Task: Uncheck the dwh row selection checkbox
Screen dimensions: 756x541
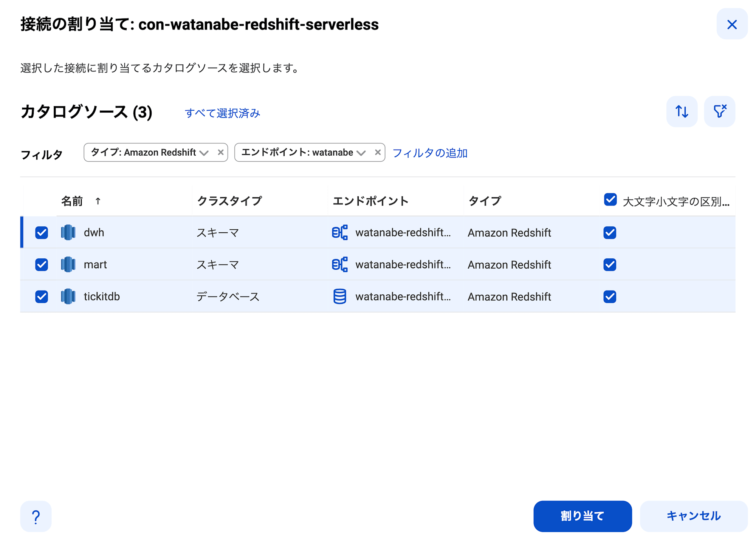Action: point(42,232)
